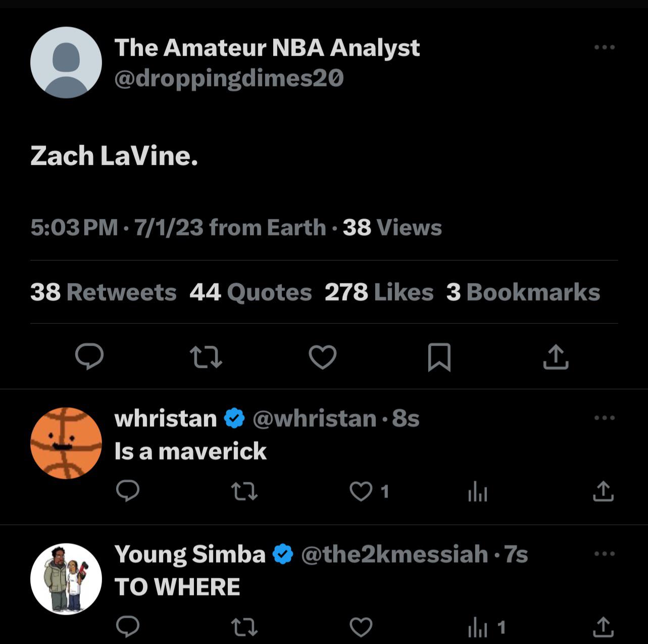Reply to whristan's comment

pos(128,491)
